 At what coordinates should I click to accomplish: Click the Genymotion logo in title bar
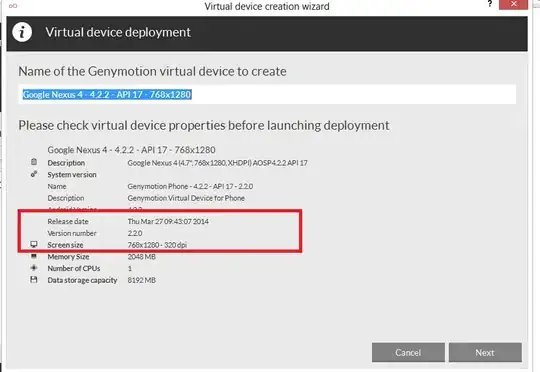coord(13,6)
